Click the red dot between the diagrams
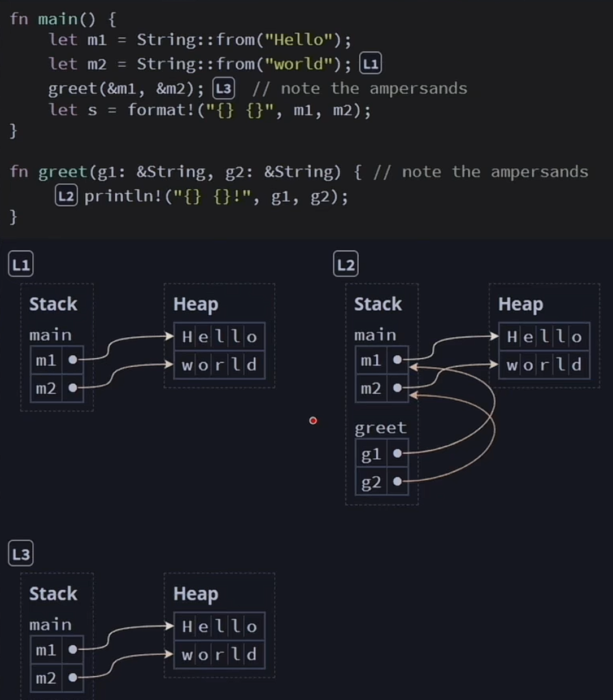Screen dimensions: 613x700 point(313,420)
